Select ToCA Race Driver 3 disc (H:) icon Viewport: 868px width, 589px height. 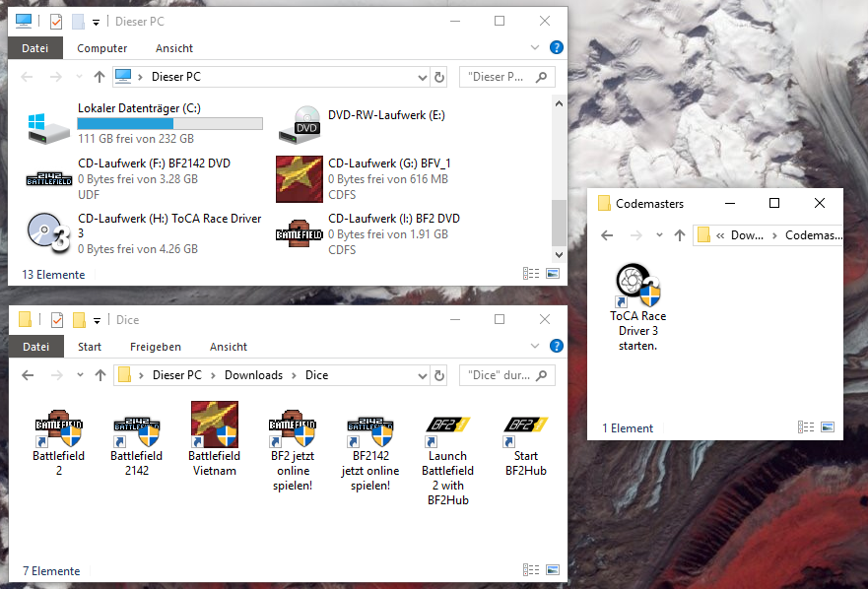[48, 233]
